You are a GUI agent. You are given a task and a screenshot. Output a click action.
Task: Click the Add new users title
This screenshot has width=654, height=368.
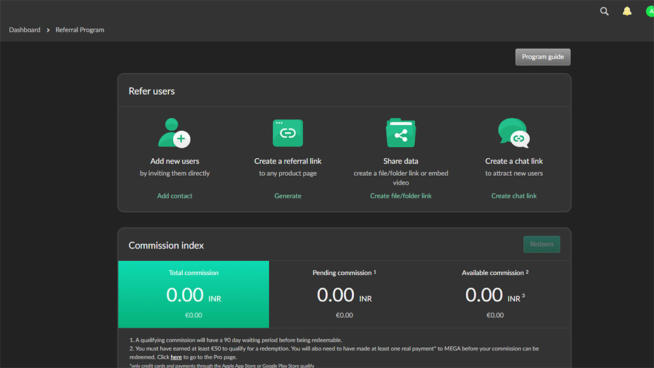tap(174, 161)
